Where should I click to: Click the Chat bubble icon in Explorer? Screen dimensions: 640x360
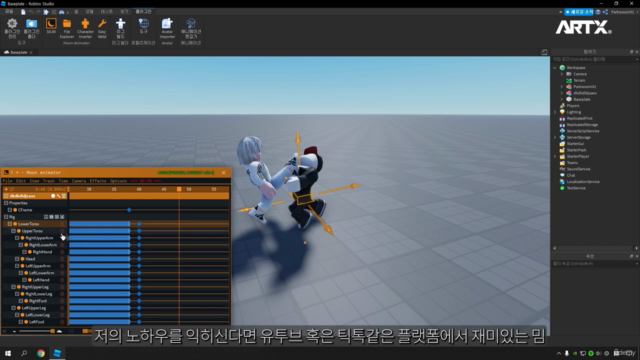(x=562, y=175)
